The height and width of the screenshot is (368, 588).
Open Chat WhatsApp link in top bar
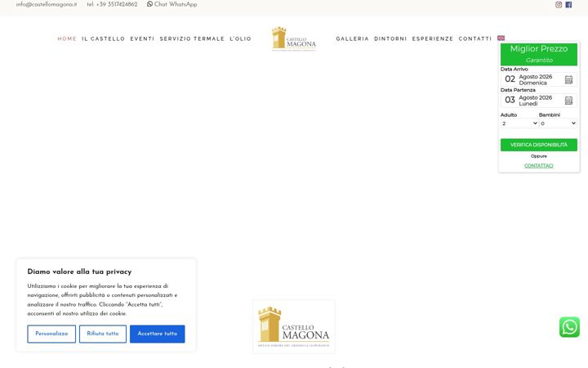171,5
